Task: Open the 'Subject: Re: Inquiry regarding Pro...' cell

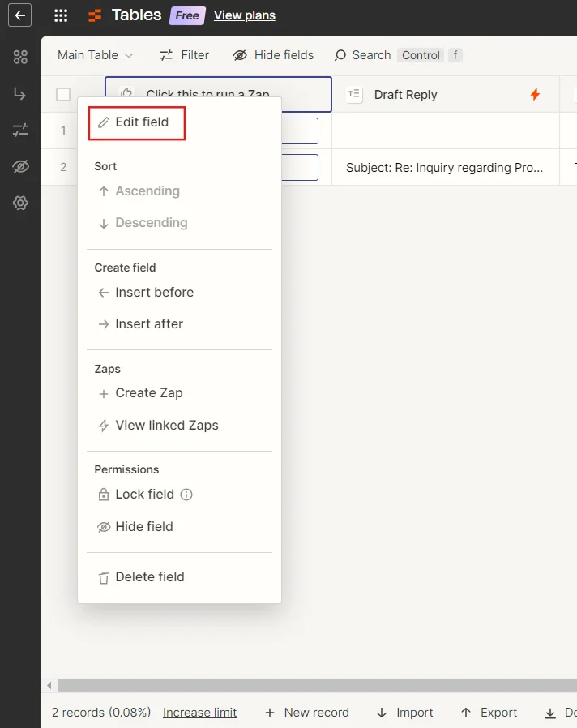Action: point(446,167)
